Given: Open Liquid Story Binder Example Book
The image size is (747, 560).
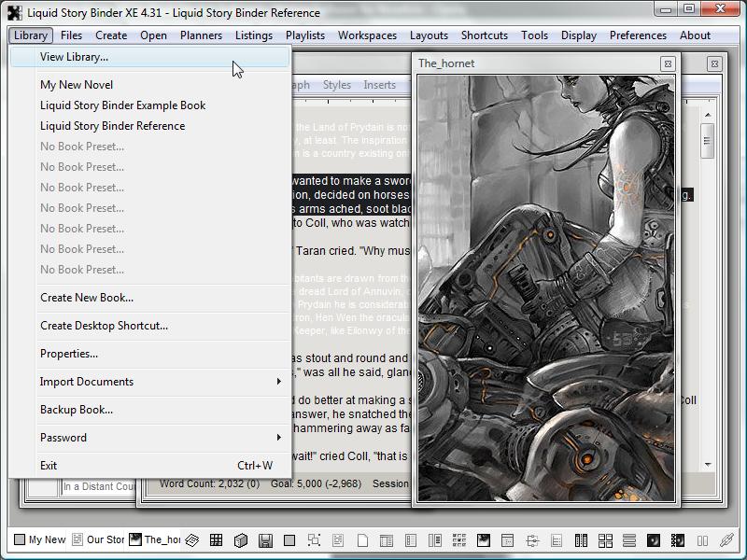Looking at the screenshot, I should coord(122,105).
